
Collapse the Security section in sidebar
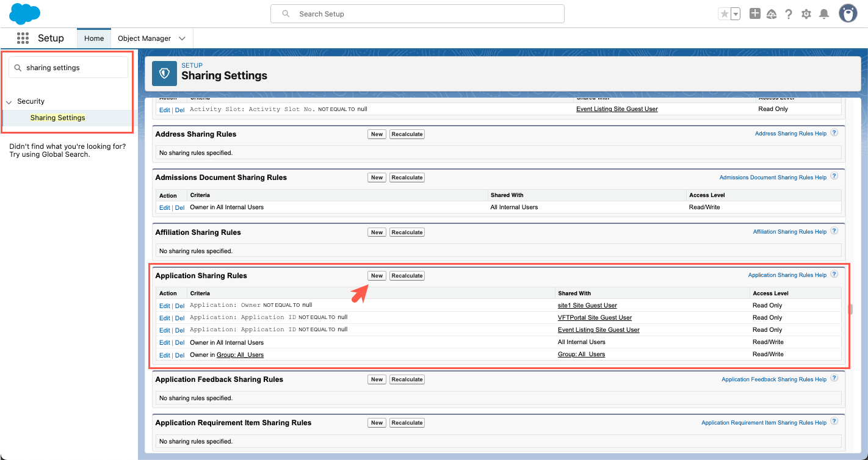click(9, 102)
